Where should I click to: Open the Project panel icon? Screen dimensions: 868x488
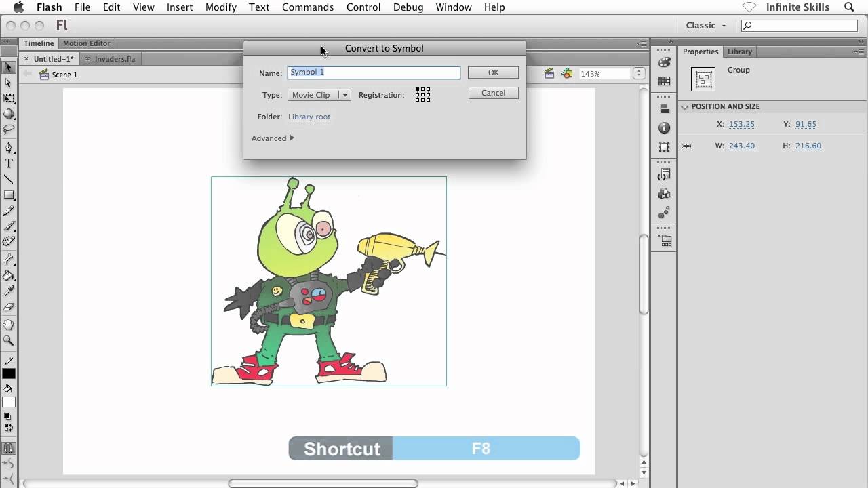coord(665,241)
